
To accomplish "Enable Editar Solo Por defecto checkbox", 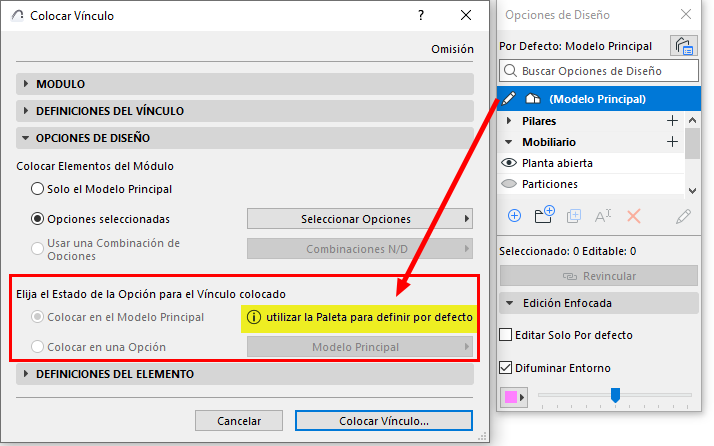I will pyautogui.click(x=505, y=335).
